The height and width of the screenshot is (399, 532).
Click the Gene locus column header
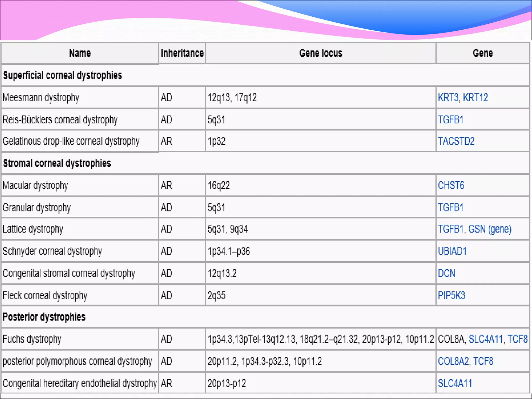pyautogui.click(x=321, y=53)
